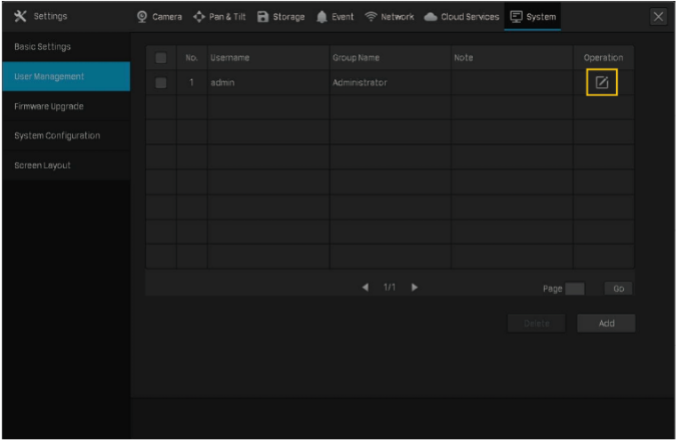Open the Pan & Tilt settings icon

(x=200, y=16)
